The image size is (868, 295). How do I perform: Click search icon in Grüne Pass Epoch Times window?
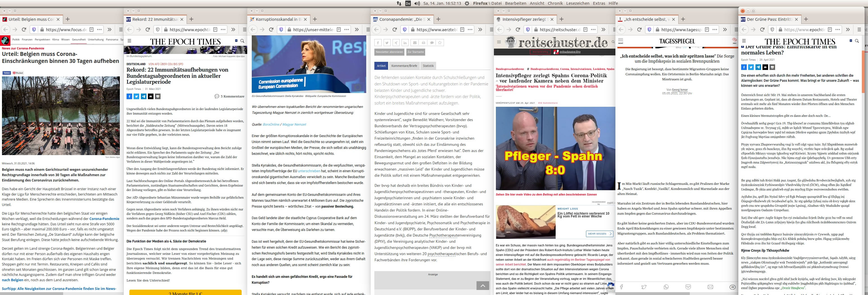pyautogui.click(x=857, y=41)
